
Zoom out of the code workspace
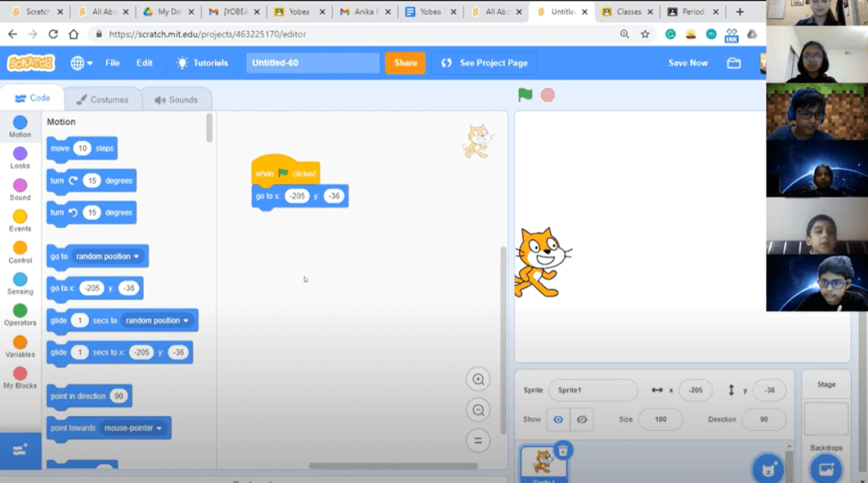click(x=478, y=410)
